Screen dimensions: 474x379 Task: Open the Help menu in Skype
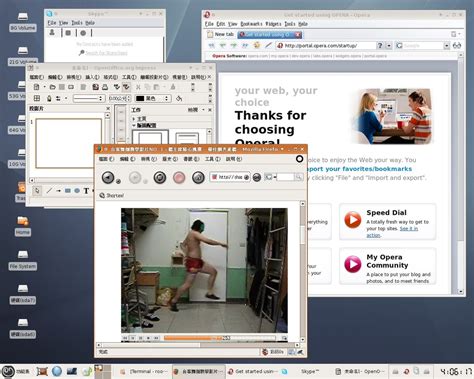click(90, 23)
